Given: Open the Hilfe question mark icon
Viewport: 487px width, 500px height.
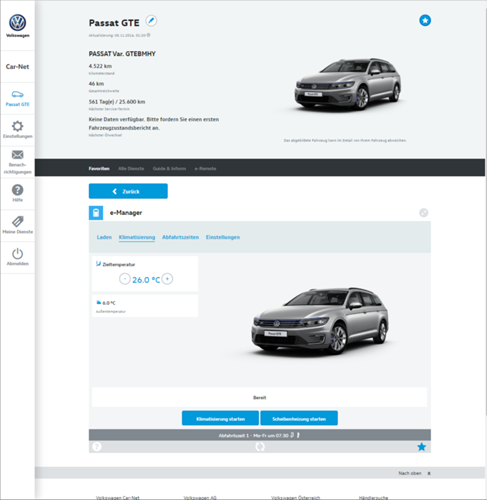Looking at the screenshot, I should click(17, 190).
